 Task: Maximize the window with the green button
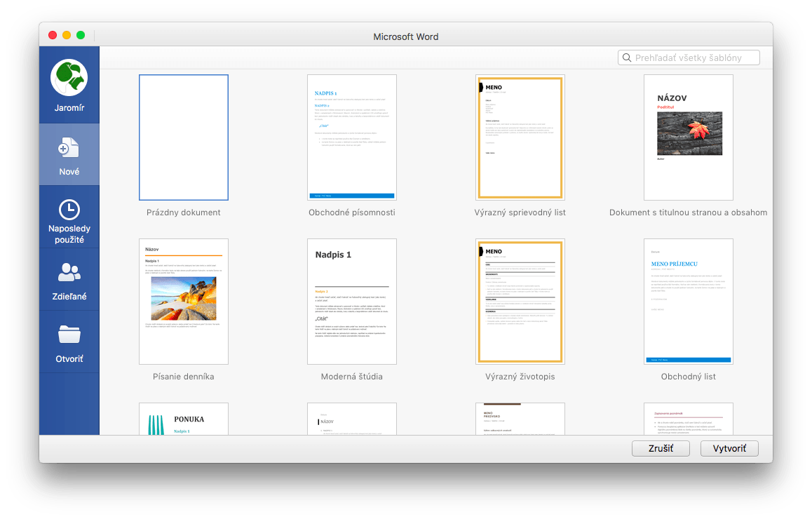coord(80,35)
